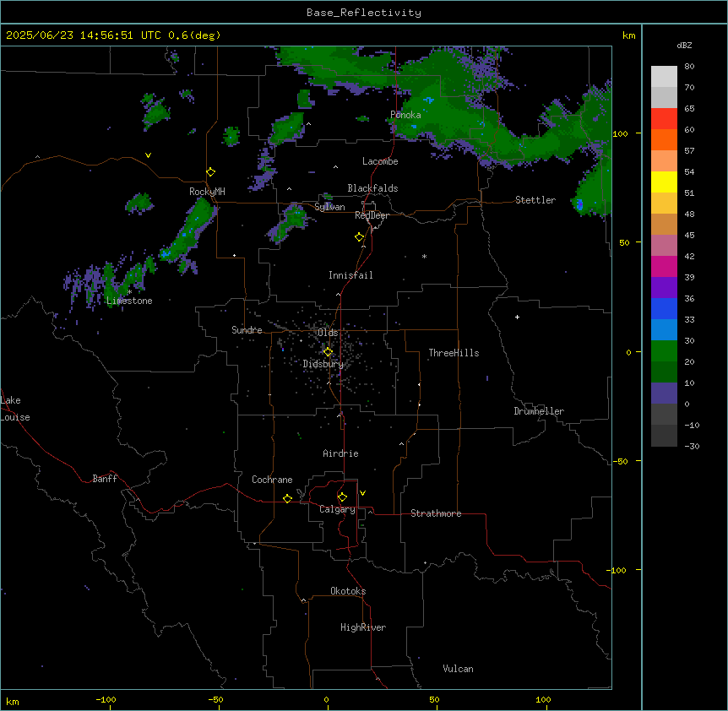The image size is (728, 711).
Task: Click the RedDeer label
Action: [372, 215]
